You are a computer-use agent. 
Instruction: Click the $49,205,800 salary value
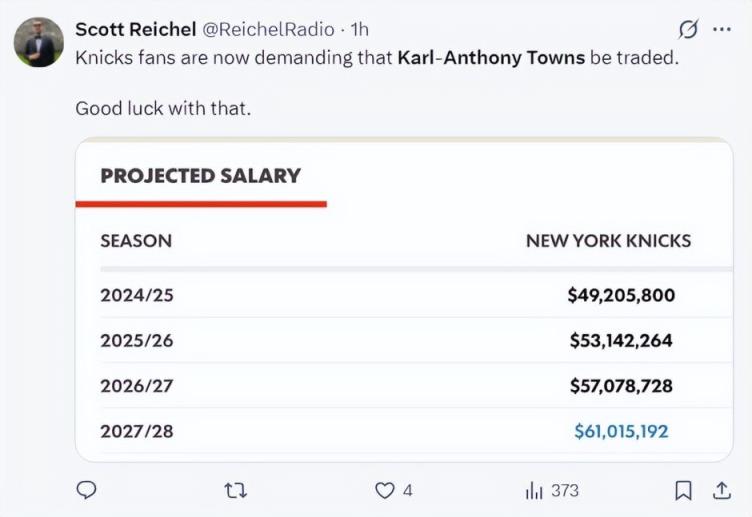(621, 295)
